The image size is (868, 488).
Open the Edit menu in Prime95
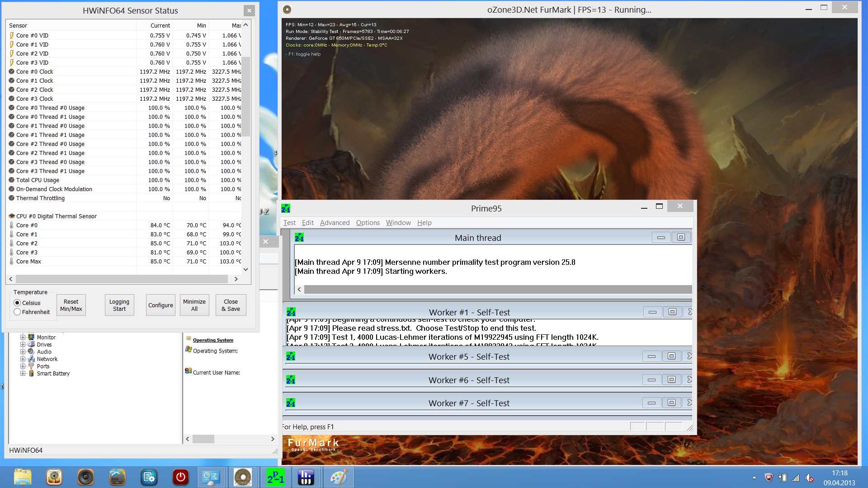pyautogui.click(x=308, y=222)
